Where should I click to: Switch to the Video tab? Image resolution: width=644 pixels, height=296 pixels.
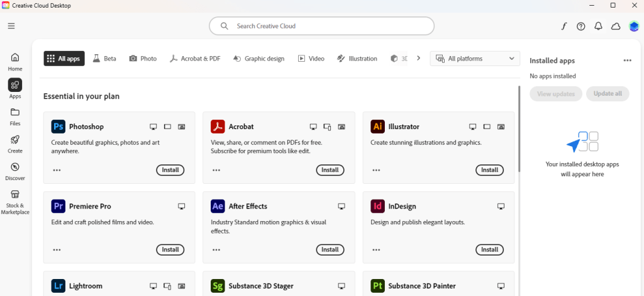point(311,59)
